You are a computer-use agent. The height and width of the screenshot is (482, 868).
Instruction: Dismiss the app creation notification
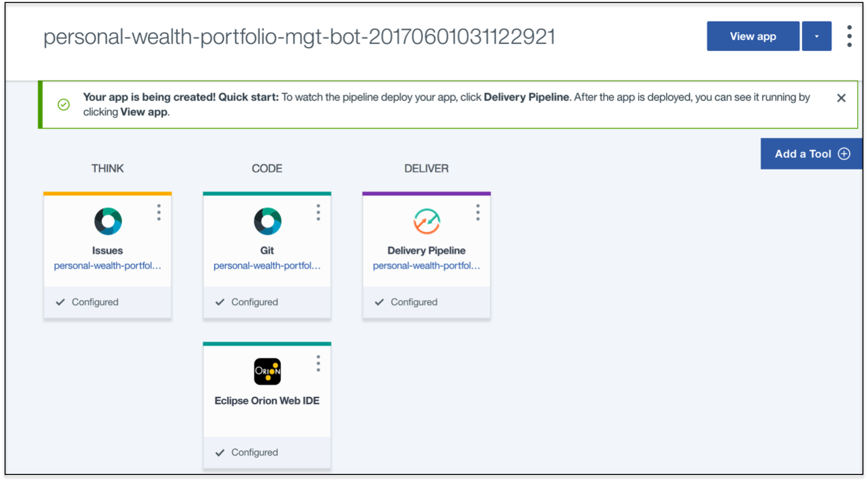click(841, 98)
